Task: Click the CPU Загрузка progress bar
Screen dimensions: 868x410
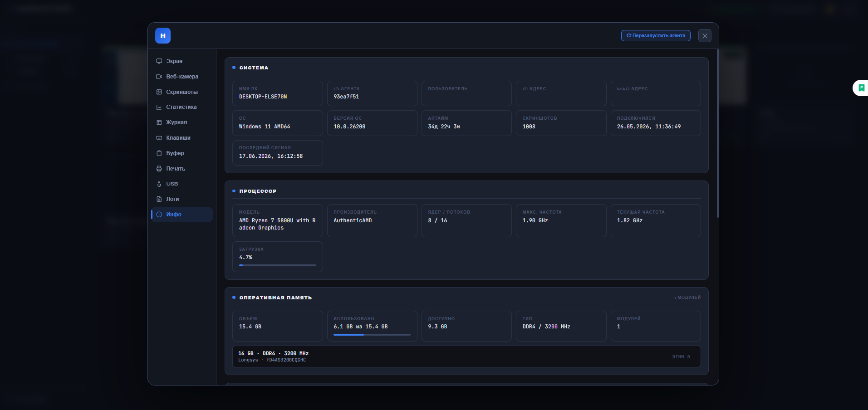Action: (x=278, y=265)
